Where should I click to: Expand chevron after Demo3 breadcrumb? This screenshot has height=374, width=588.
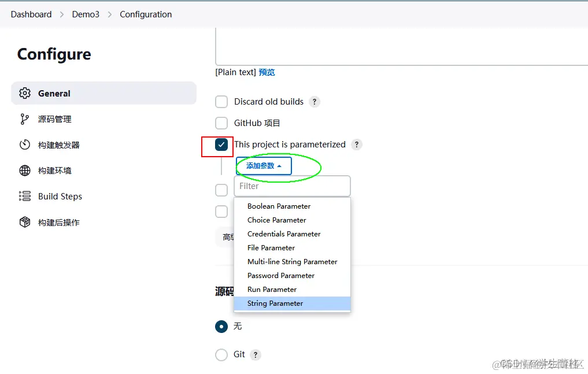coord(109,14)
